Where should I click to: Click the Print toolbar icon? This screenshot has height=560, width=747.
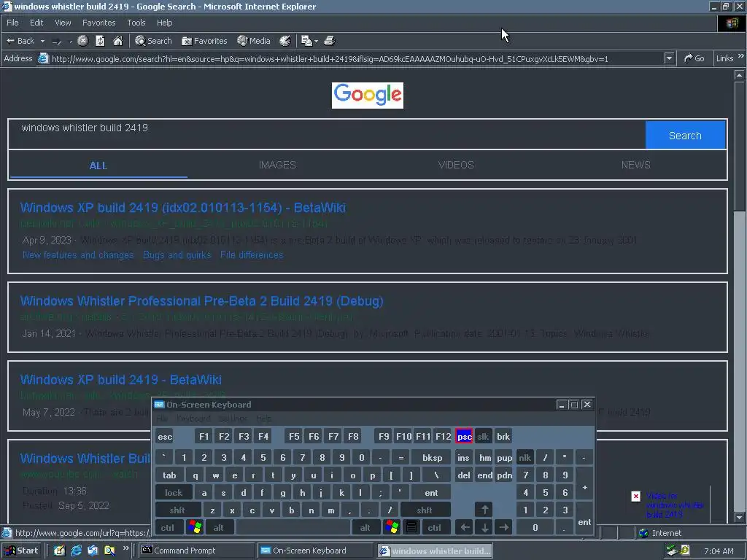(330, 41)
